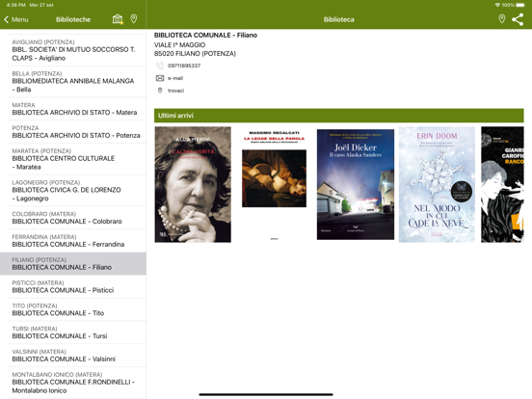532x399 pixels.
Task: Tap the pin icon beside trovaci
Action: (x=160, y=91)
